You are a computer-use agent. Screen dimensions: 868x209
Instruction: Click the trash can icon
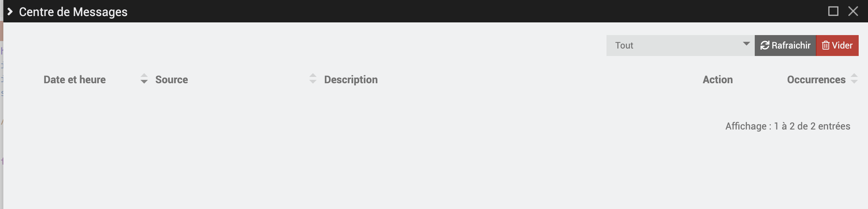pos(826,46)
